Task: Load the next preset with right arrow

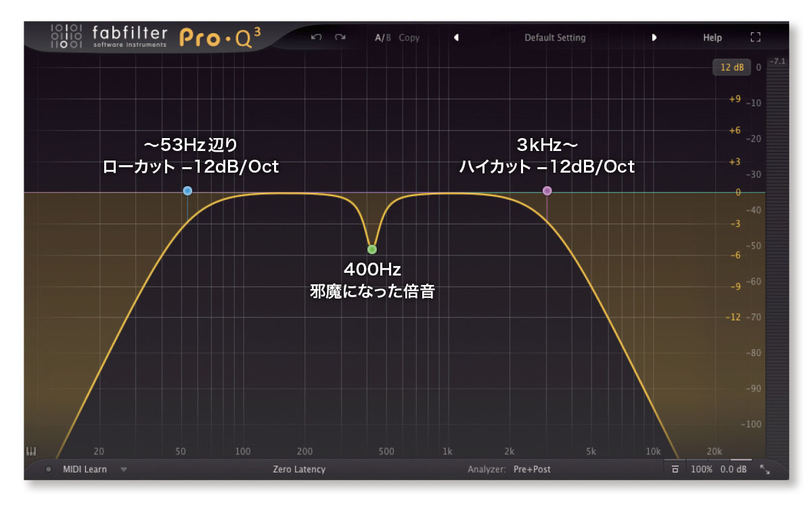Action: click(654, 38)
